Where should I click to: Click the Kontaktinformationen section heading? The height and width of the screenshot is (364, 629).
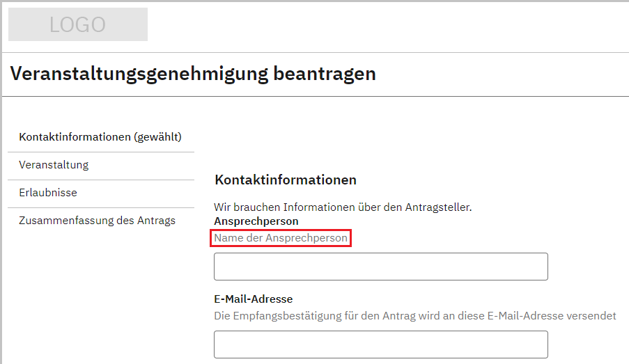click(x=286, y=180)
